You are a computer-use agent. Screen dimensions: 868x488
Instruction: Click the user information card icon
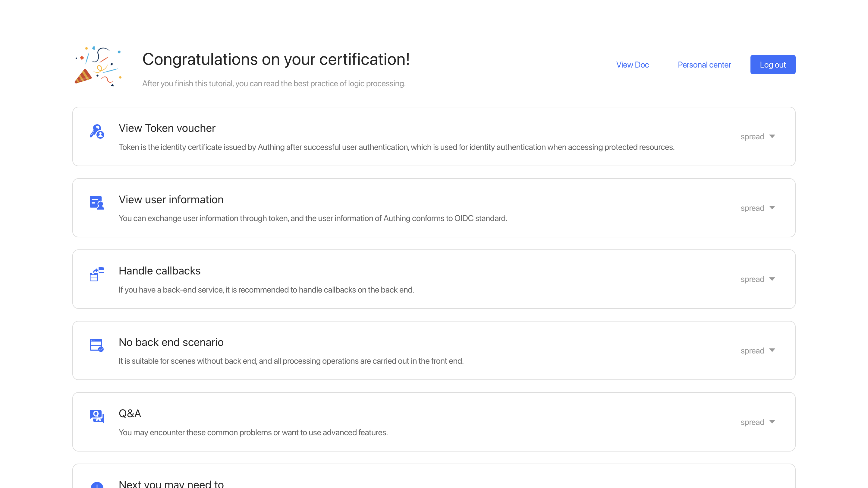[97, 203]
